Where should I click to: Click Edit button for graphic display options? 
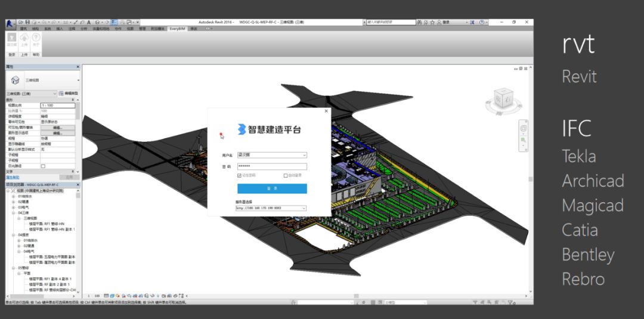click(57, 133)
